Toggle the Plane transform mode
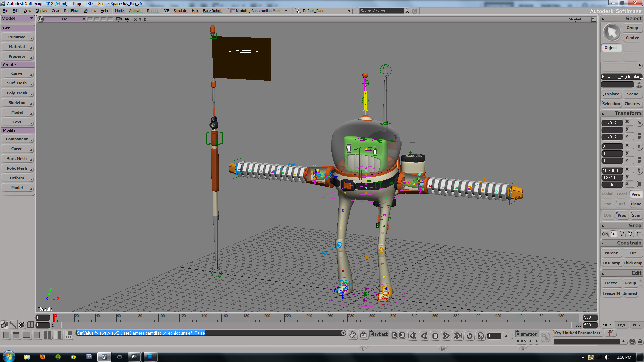 click(636, 204)
